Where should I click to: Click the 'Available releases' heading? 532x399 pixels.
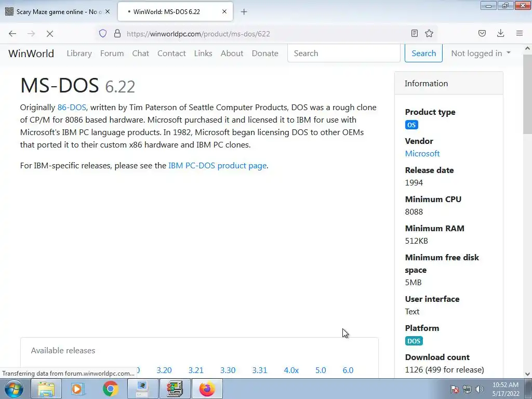pos(63,351)
